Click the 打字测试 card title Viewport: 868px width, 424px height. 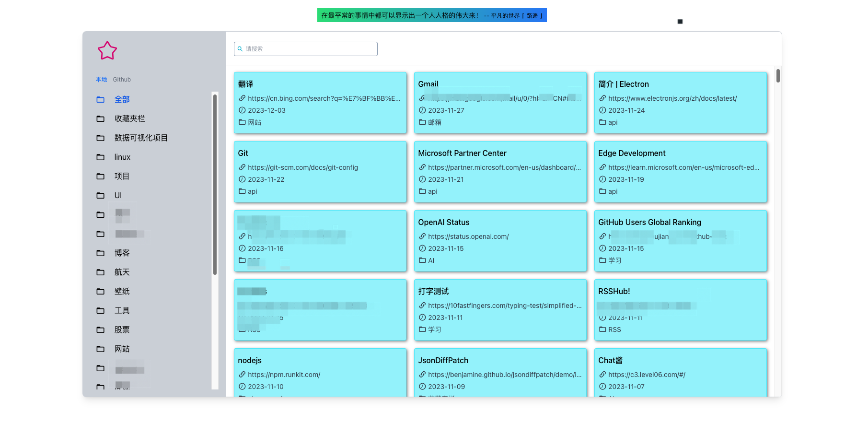[x=433, y=291]
